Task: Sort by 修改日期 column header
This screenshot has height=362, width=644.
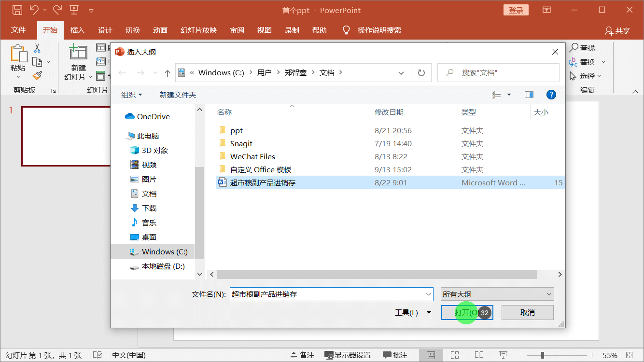Action: (389, 112)
